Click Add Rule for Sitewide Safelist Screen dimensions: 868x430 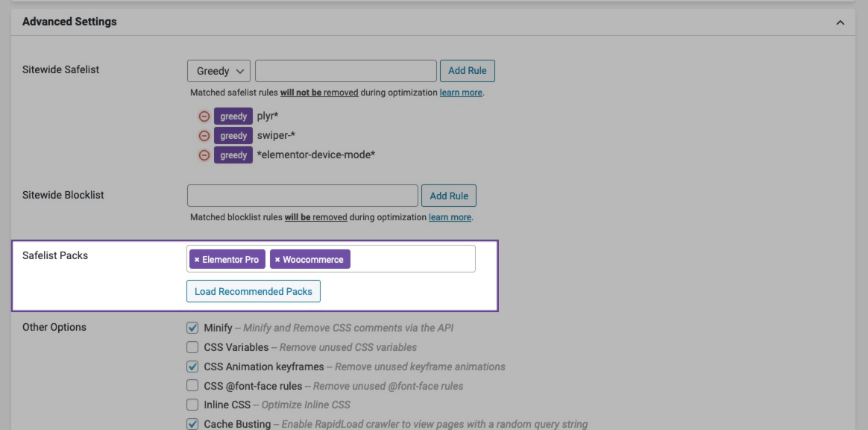467,71
